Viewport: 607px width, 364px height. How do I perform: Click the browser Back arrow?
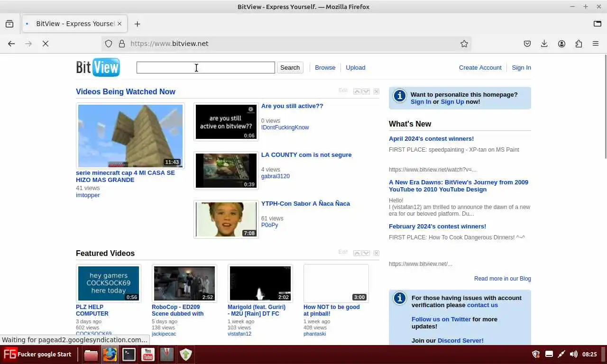pyautogui.click(x=11, y=44)
